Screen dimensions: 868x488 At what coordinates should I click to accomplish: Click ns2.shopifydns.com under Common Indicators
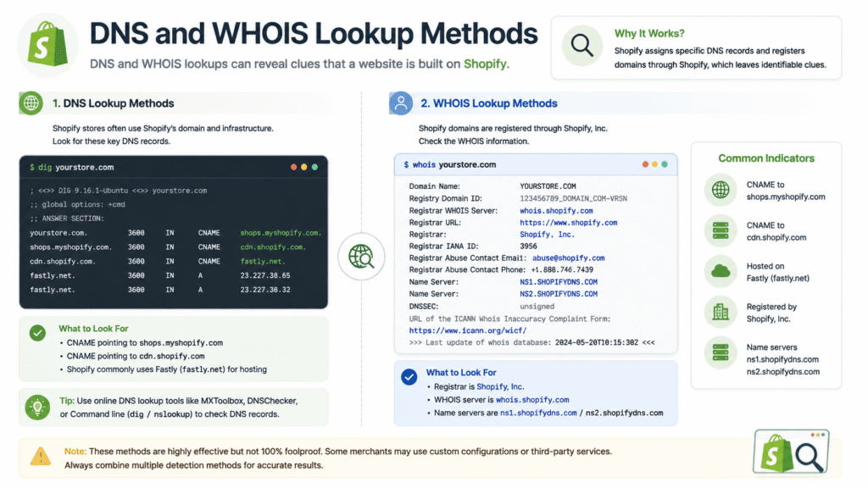tap(782, 372)
